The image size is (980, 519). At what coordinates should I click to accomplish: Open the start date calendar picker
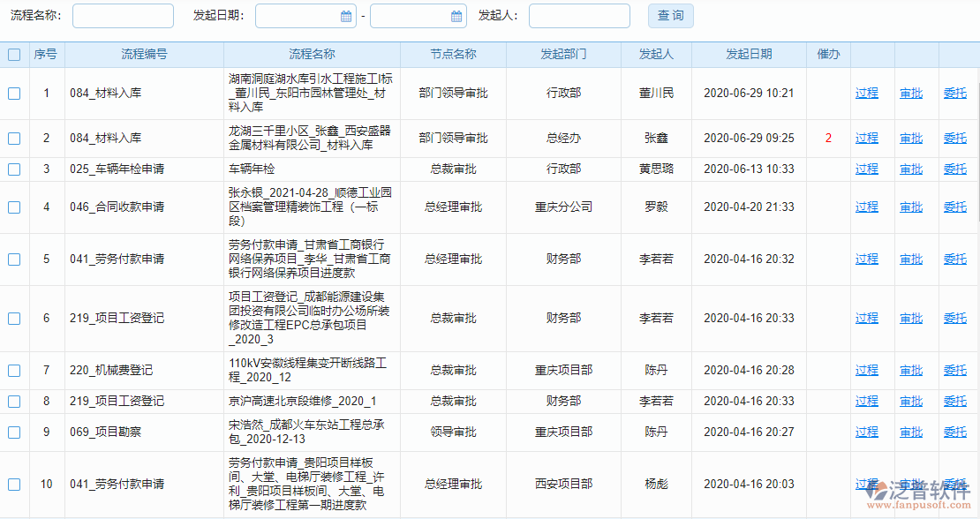click(x=345, y=16)
